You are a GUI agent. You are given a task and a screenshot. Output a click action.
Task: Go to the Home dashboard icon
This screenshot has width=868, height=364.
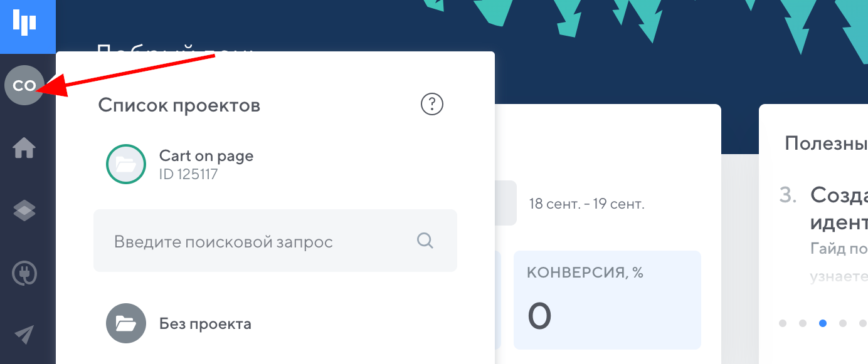pyautogui.click(x=24, y=148)
